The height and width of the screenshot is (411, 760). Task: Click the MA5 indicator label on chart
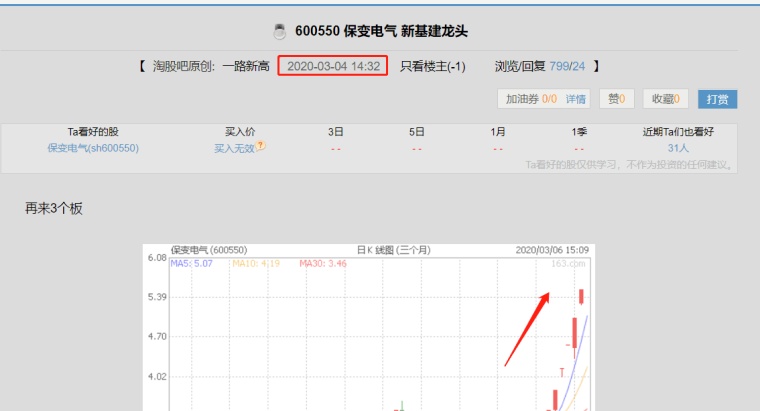pyautogui.click(x=191, y=264)
